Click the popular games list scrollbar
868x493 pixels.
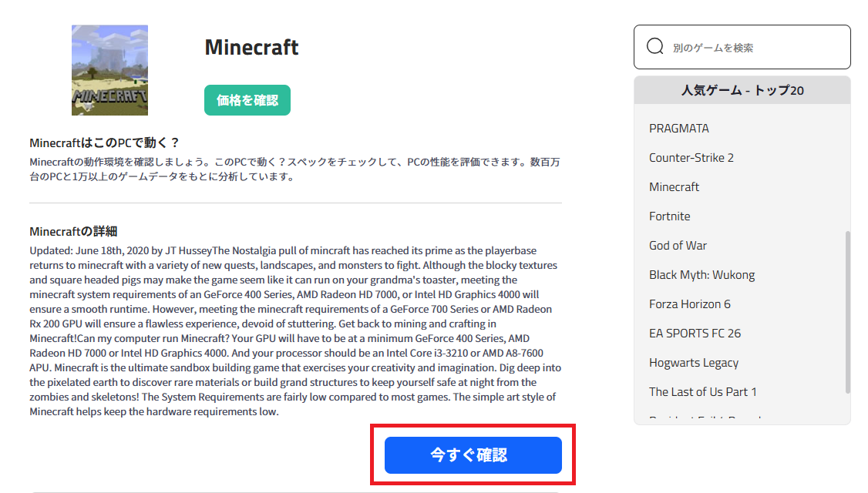click(847, 313)
